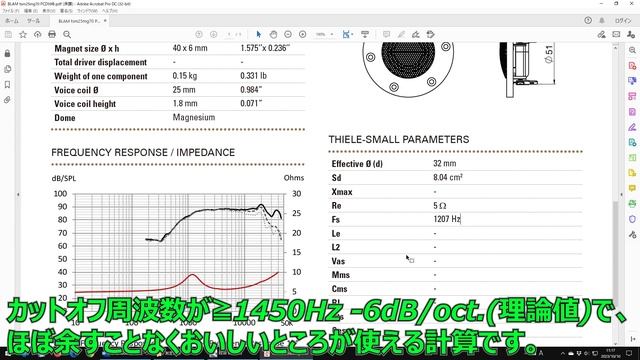Screen dimensions: 640x360
Task: Open the 表示 menu
Action: tap(49, 11)
